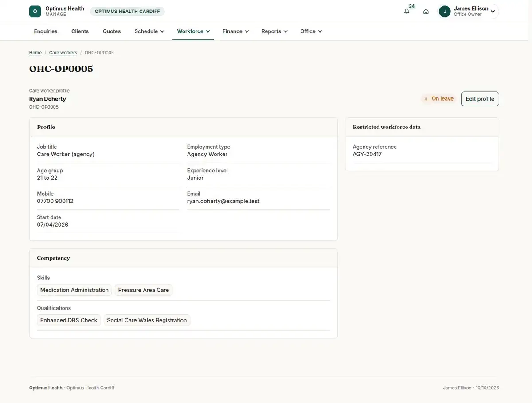This screenshot has height=403, width=532.
Task: Expand the Office menu
Action: coord(311,31)
